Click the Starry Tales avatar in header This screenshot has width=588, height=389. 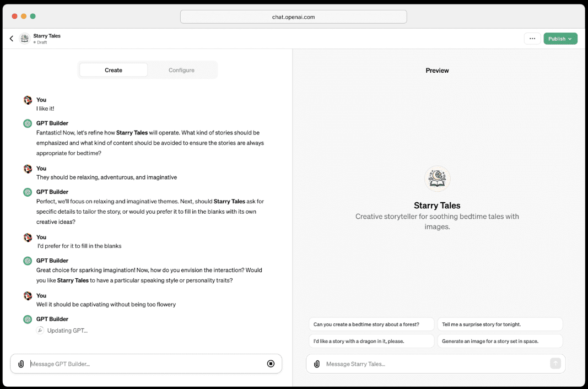click(x=25, y=38)
